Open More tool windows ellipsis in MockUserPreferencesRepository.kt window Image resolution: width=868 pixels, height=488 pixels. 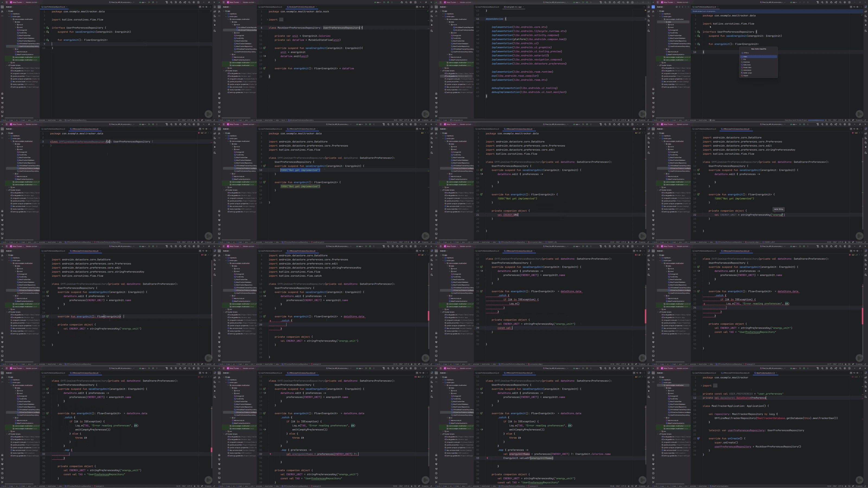(x=219, y=16)
